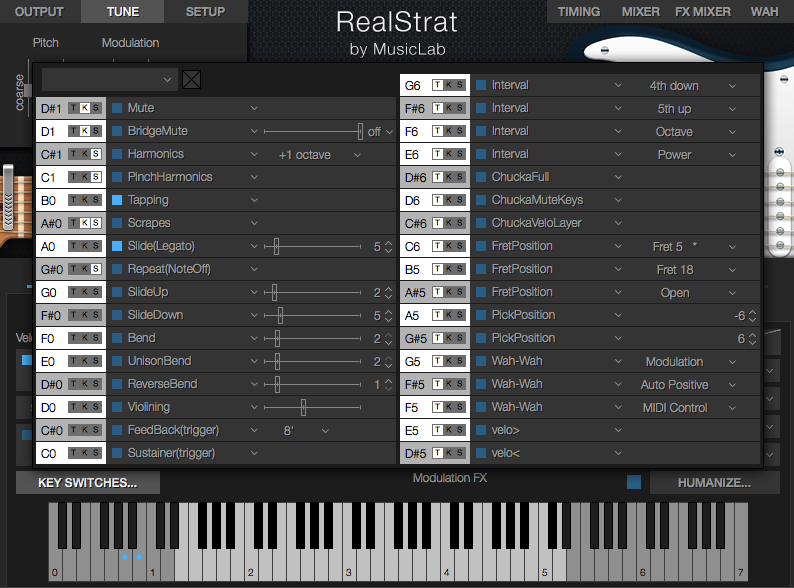Click K mode button on F0 row
794x588 pixels.
[x=85, y=338]
